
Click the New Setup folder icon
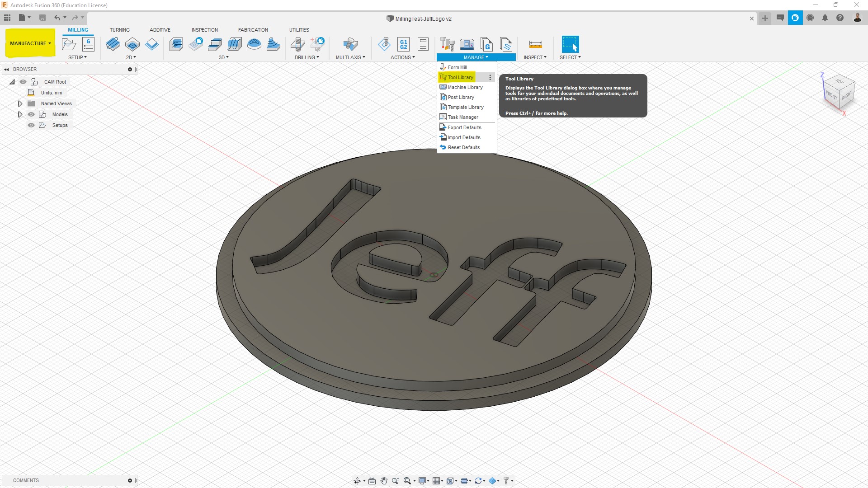[x=69, y=44]
